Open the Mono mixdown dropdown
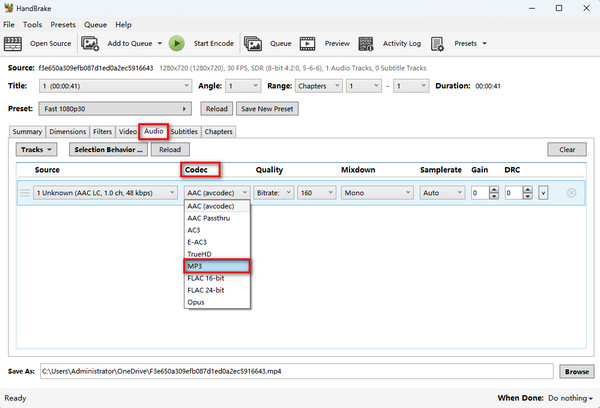This screenshot has width=600, height=408. 377,193
